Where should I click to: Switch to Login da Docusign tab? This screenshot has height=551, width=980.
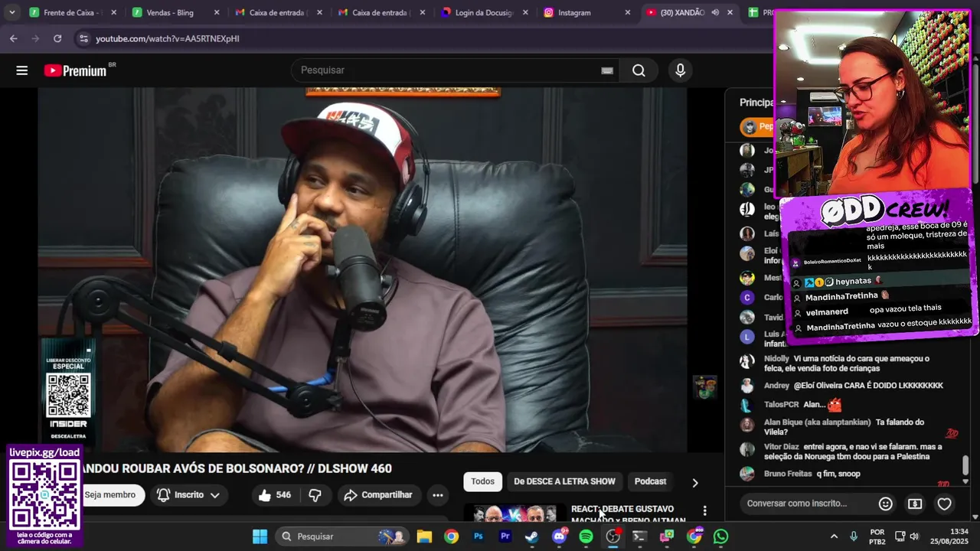(x=484, y=12)
